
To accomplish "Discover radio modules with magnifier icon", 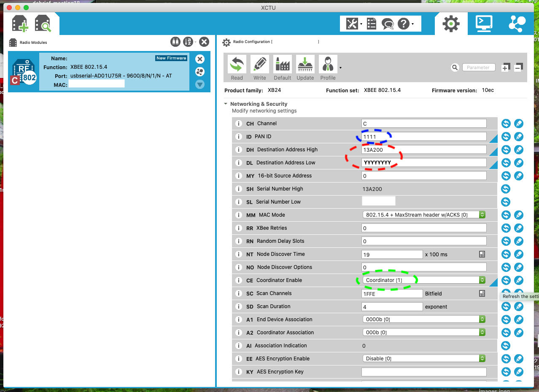I will pos(43,24).
